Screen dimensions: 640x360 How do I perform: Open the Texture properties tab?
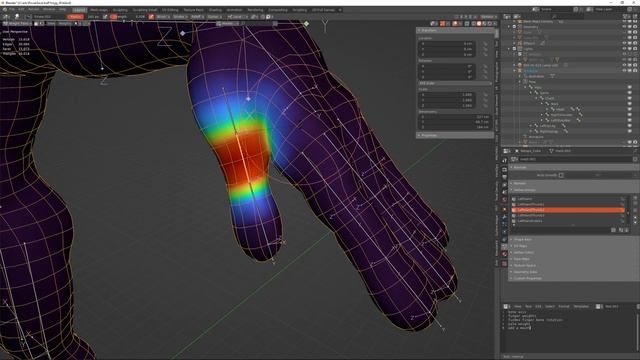[504, 264]
